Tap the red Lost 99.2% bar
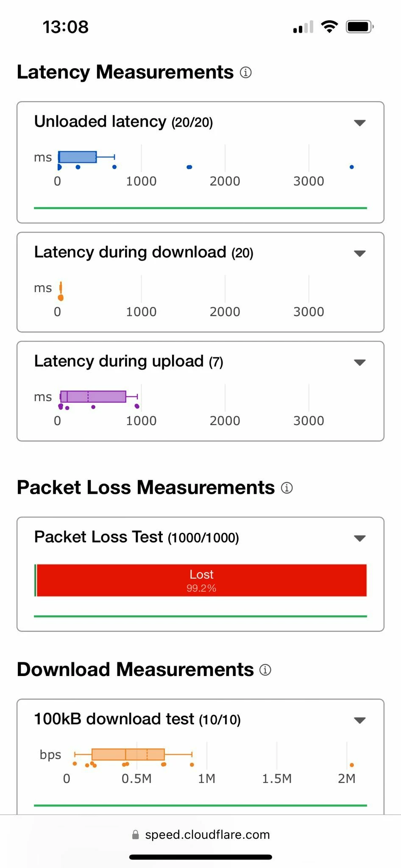Image resolution: width=401 pixels, height=868 pixels. coord(202,580)
